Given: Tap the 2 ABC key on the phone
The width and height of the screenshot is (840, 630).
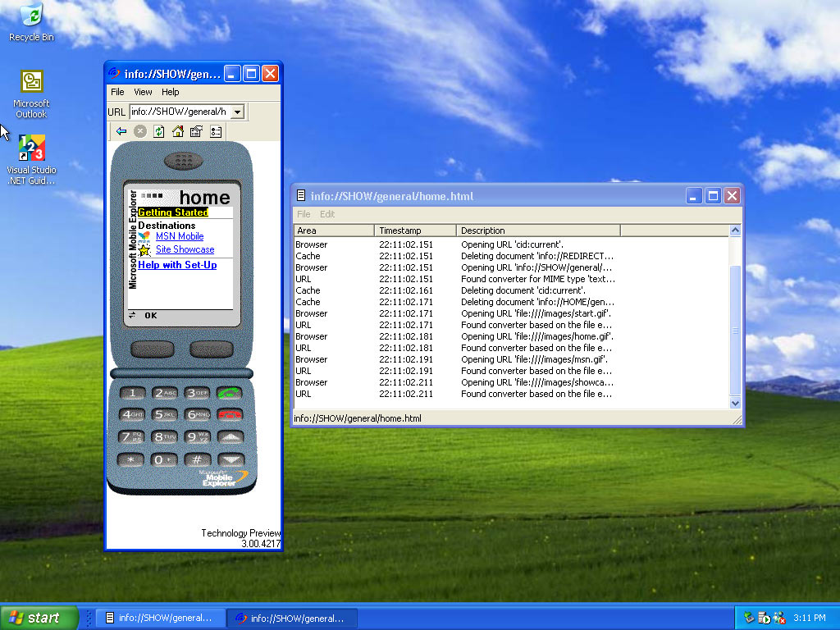Looking at the screenshot, I should 164,393.
